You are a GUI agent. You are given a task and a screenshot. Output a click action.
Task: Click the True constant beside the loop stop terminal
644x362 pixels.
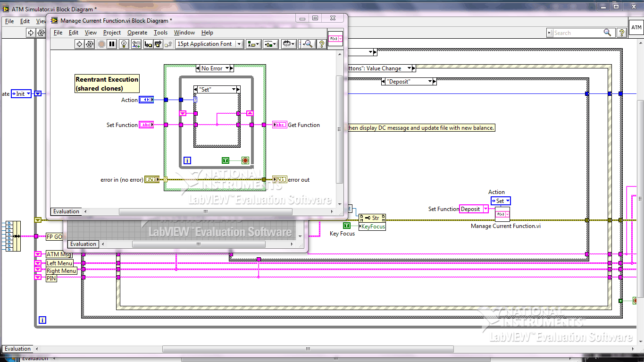pos(226,160)
